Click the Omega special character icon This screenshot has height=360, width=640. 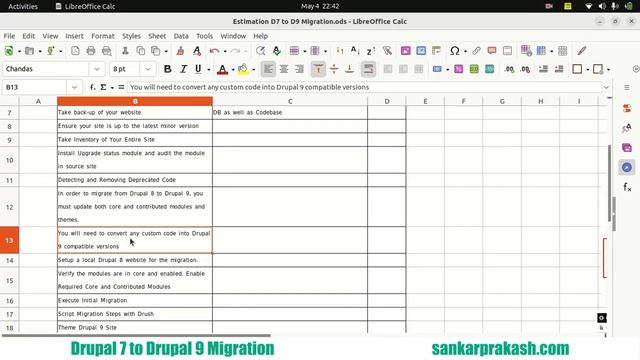[x=454, y=51]
